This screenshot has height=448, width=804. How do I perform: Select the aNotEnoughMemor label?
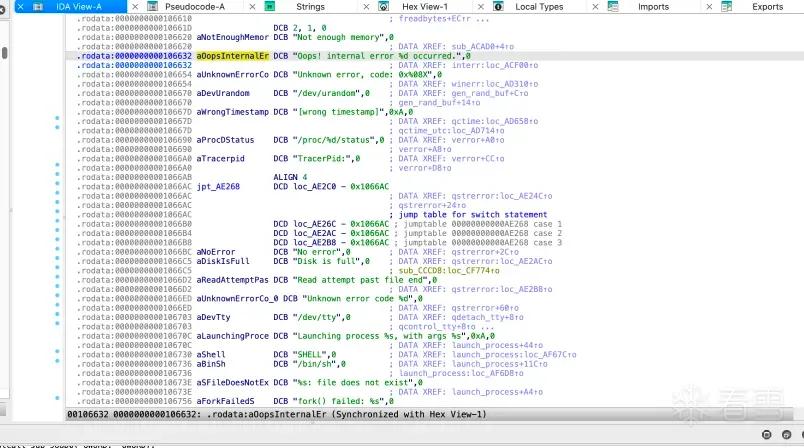[x=232, y=37]
